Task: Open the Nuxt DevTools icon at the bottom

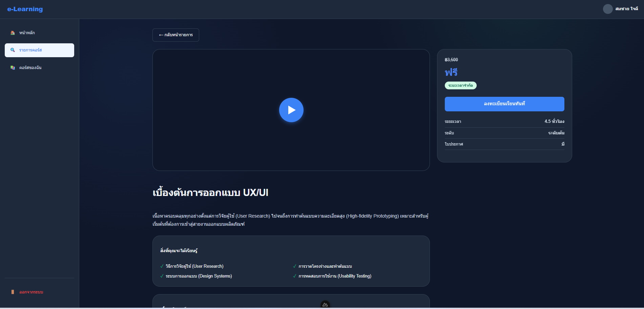Action: 325,305
